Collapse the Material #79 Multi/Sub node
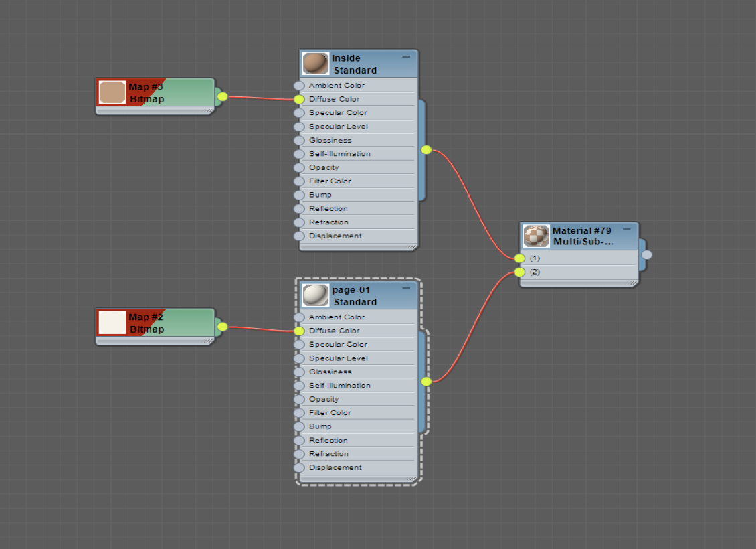 tap(626, 229)
